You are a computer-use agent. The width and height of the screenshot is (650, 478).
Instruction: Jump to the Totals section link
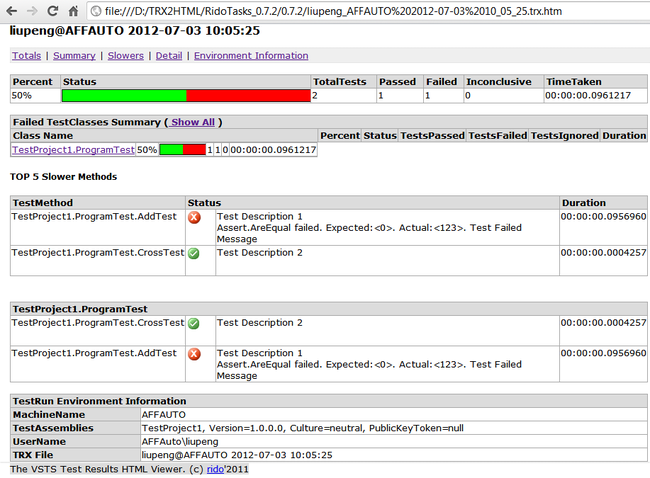click(27, 56)
